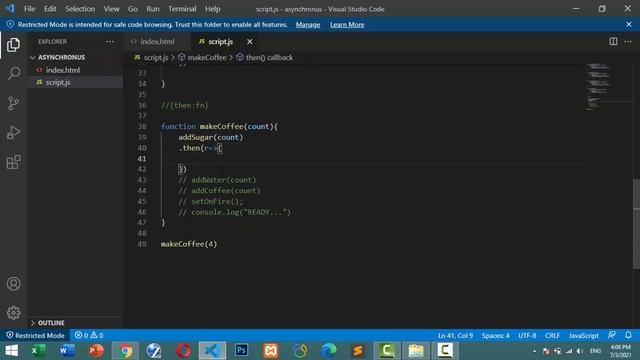Show errors and warnings count panel
This screenshot has width=640, height=360.
click(89, 335)
